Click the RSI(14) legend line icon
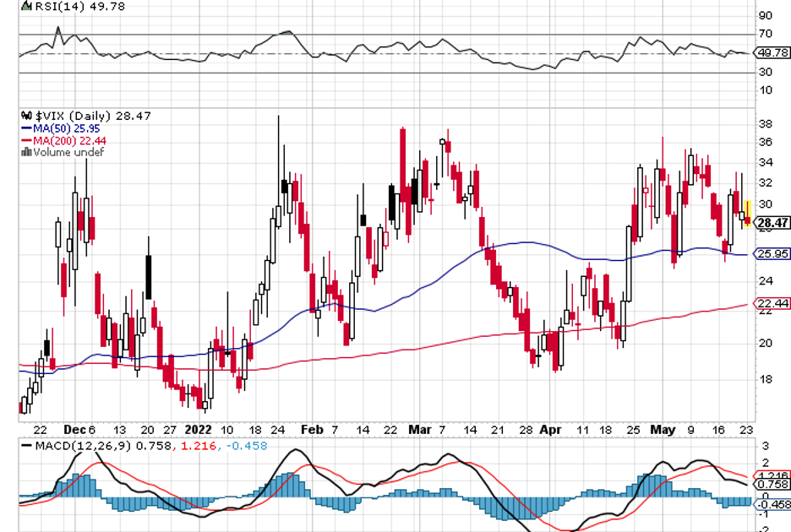 (x=27, y=6)
